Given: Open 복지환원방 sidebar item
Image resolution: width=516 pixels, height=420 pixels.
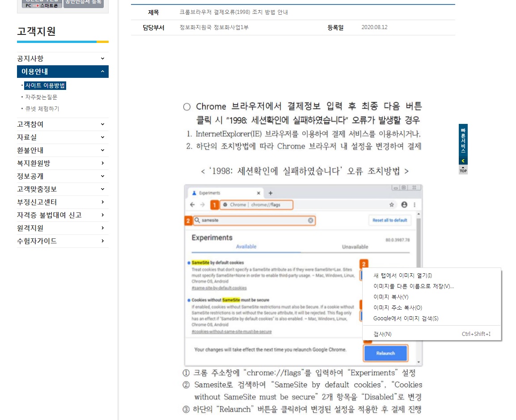Looking at the screenshot, I should point(34,163).
